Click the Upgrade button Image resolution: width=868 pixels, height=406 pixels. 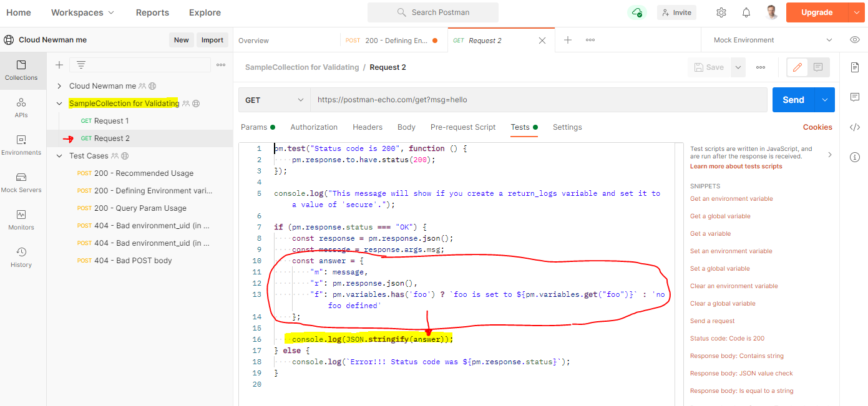click(x=817, y=12)
